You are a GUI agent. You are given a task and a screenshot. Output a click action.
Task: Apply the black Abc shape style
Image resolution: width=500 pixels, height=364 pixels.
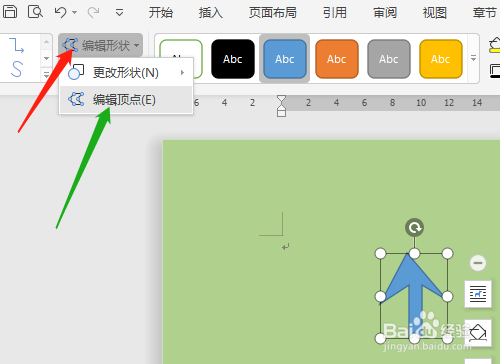click(x=233, y=59)
